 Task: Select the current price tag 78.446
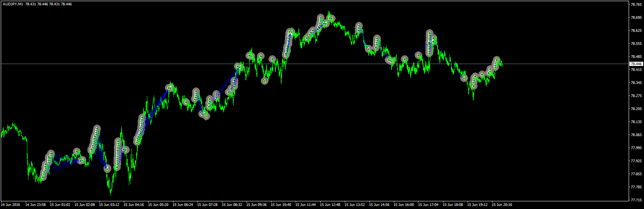[636, 64]
